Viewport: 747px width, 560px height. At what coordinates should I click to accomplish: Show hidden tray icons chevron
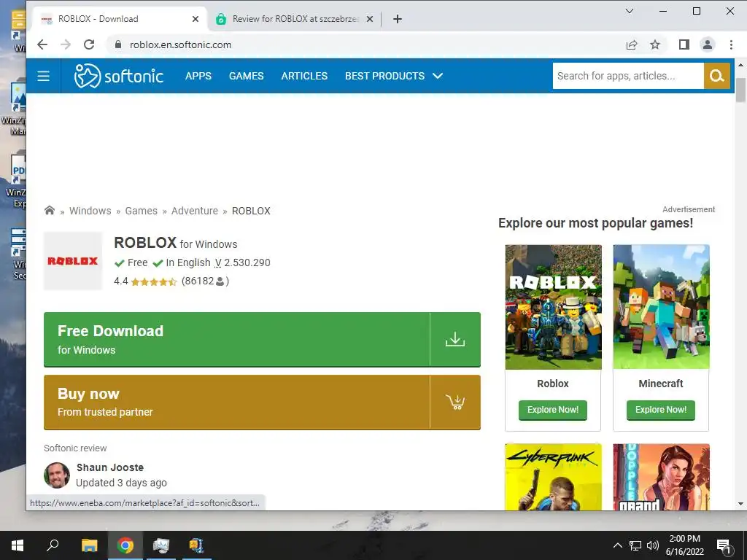point(617,545)
